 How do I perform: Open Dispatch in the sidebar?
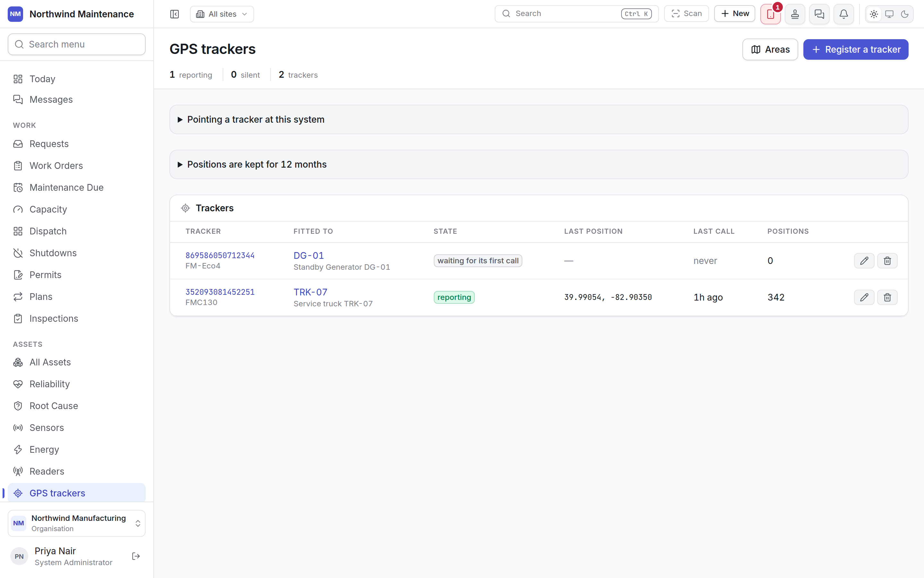pyautogui.click(x=77, y=231)
